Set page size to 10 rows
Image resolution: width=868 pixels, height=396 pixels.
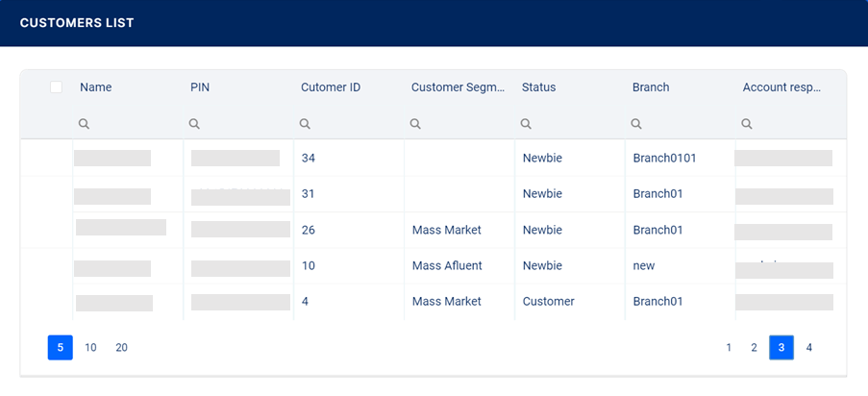tap(90, 348)
